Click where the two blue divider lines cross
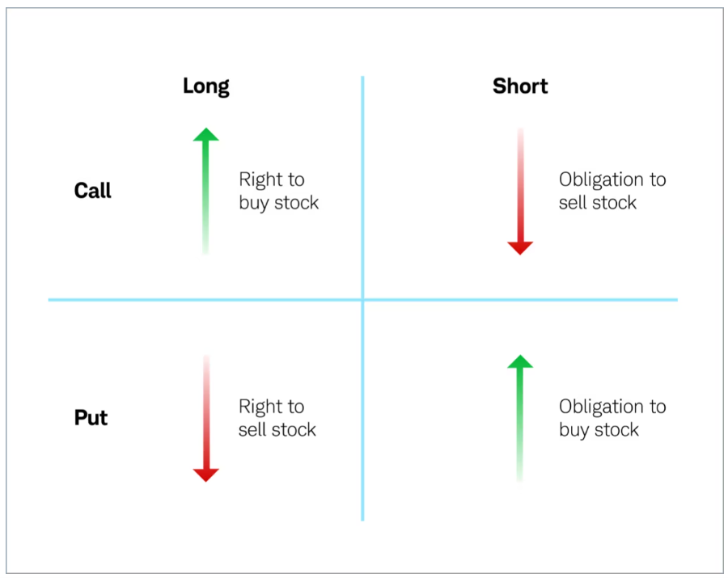The height and width of the screenshot is (578, 728). point(362,300)
